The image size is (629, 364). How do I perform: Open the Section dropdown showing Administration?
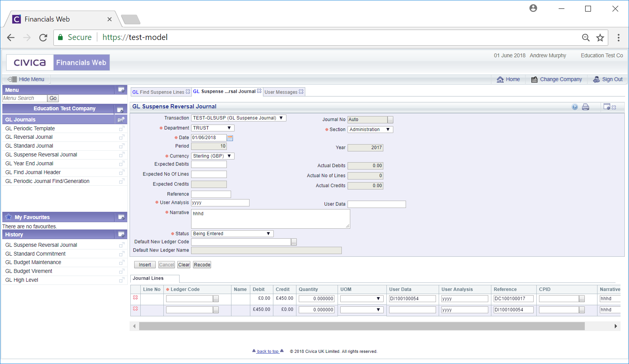tap(370, 130)
